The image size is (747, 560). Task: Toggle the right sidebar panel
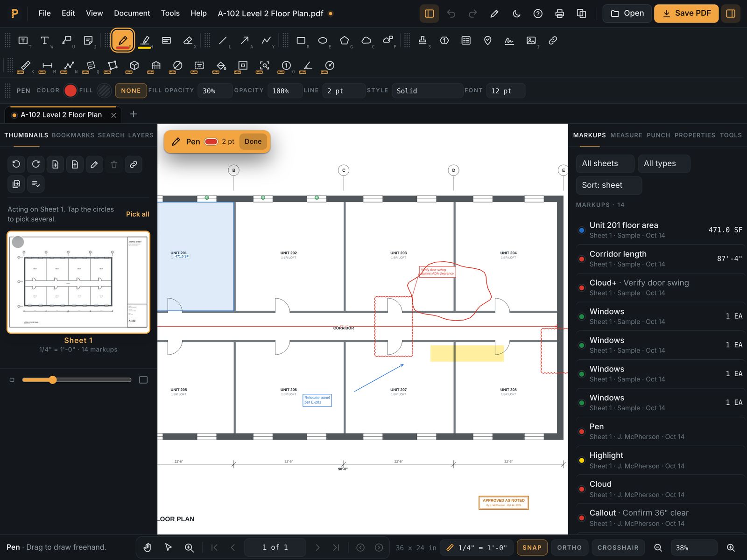click(x=731, y=14)
